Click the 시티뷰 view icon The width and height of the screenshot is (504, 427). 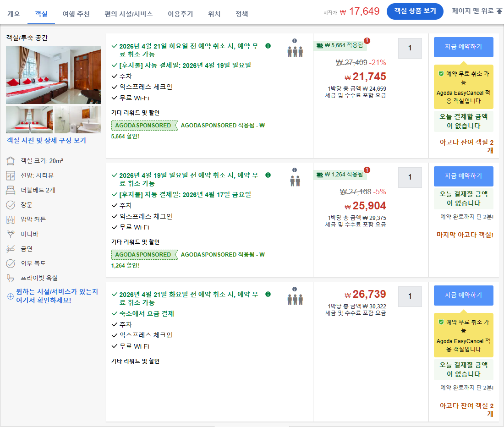[11, 175]
